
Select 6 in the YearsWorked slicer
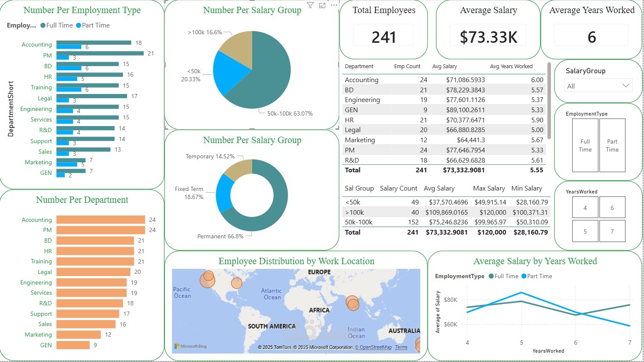[x=612, y=207]
